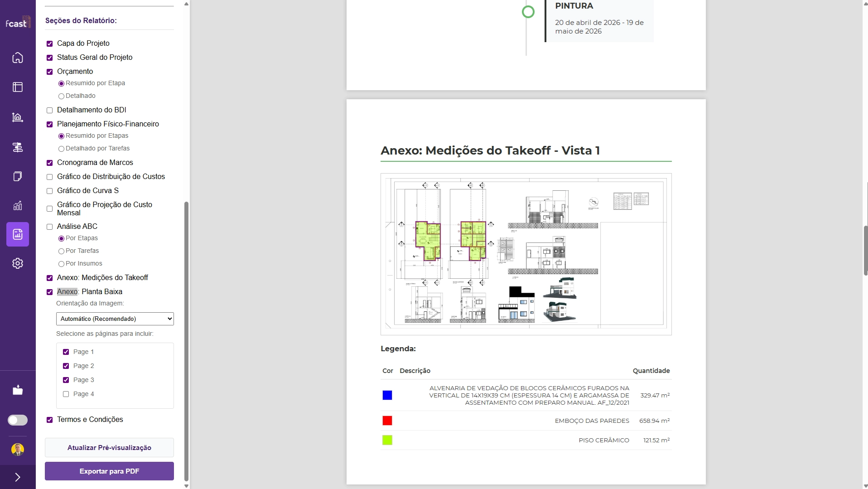
Task: Open the home icon in sidebar
Action: tap(18, 58)
